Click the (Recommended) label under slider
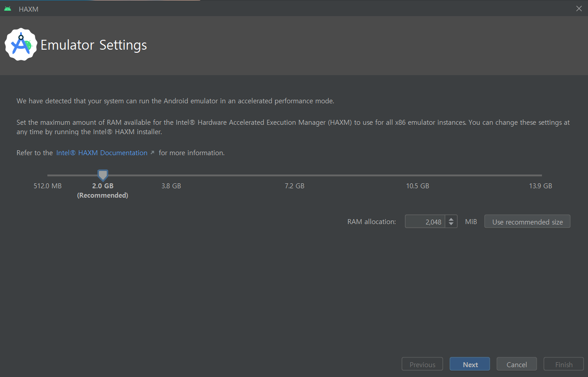The height and width of the screenshot is (377, 588). pyautogui.click(x=103, y=195)
